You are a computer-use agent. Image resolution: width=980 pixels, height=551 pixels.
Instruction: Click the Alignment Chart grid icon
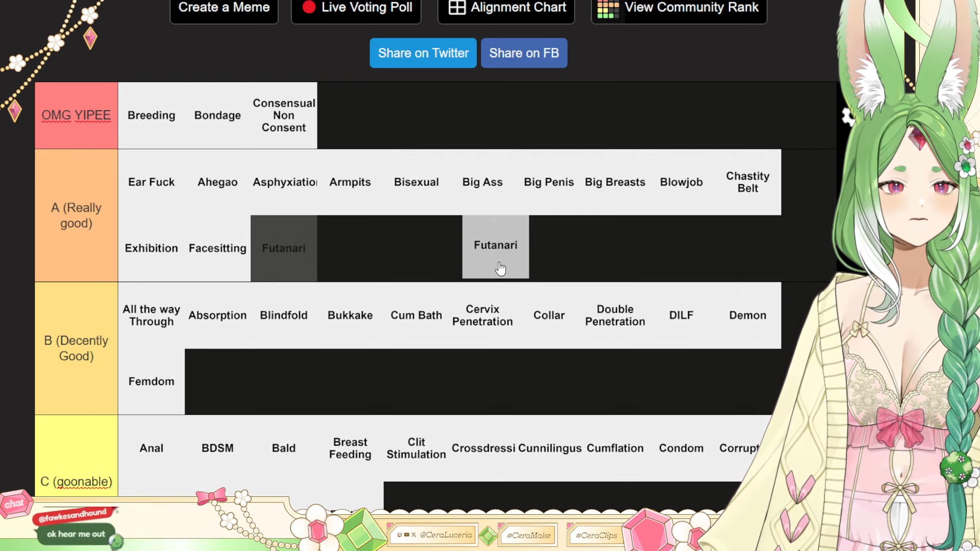tap(457, 7)
